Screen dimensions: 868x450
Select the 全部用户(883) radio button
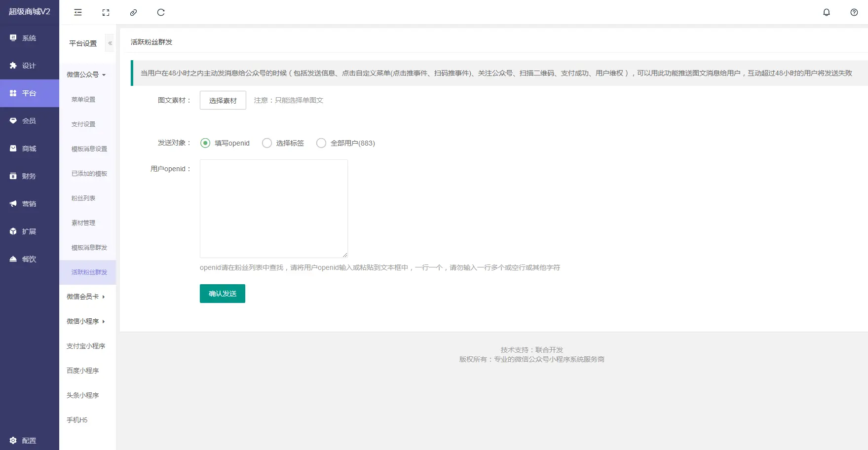click(x=321, y=143)
